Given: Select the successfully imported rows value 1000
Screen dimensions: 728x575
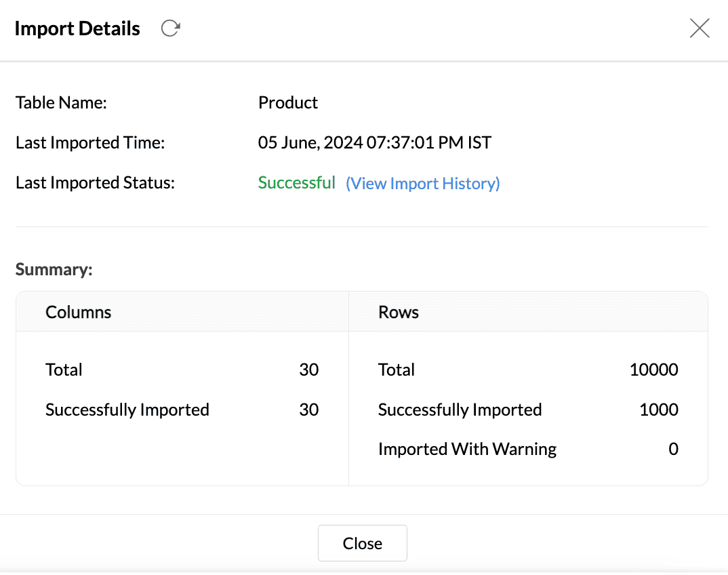Looking at the screenshot, I should point(658,410).
